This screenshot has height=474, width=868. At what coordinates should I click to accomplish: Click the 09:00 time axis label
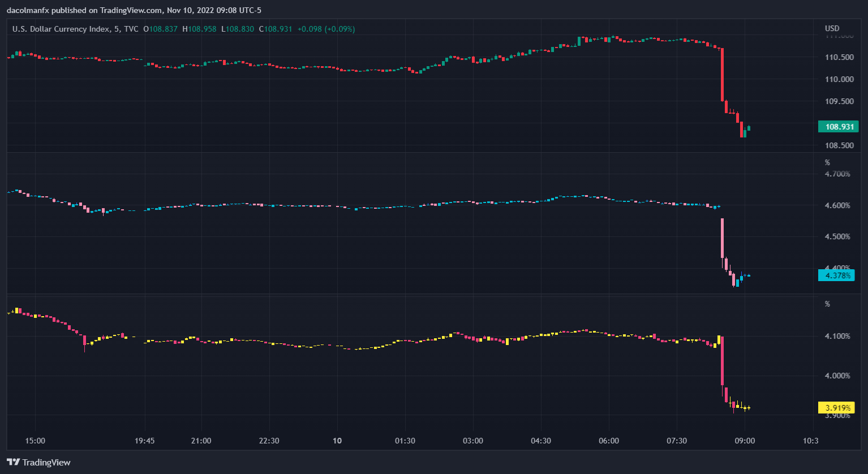[x=744, y=441]
